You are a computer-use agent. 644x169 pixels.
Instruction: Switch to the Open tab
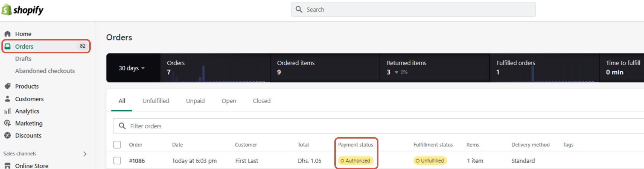tap(229, 101)
